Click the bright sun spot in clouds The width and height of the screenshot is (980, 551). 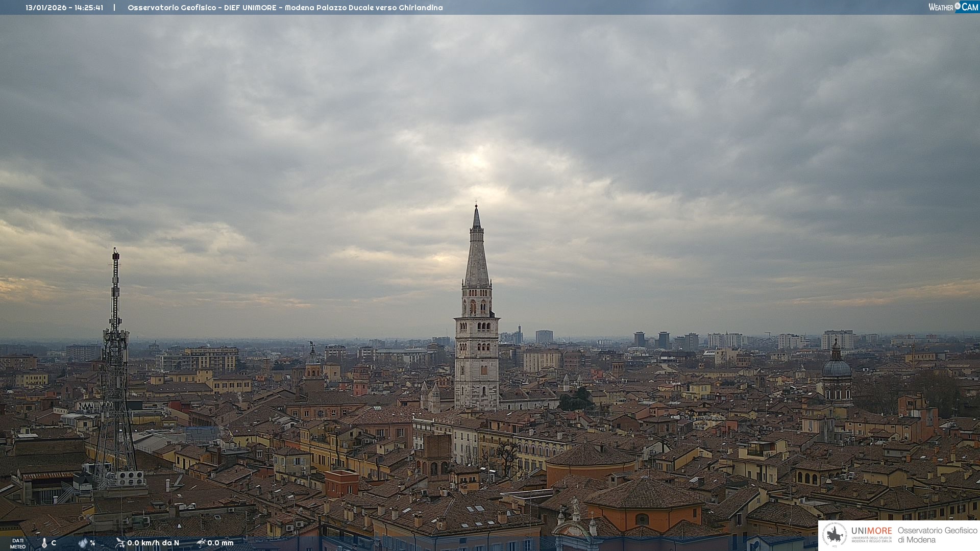476,160
